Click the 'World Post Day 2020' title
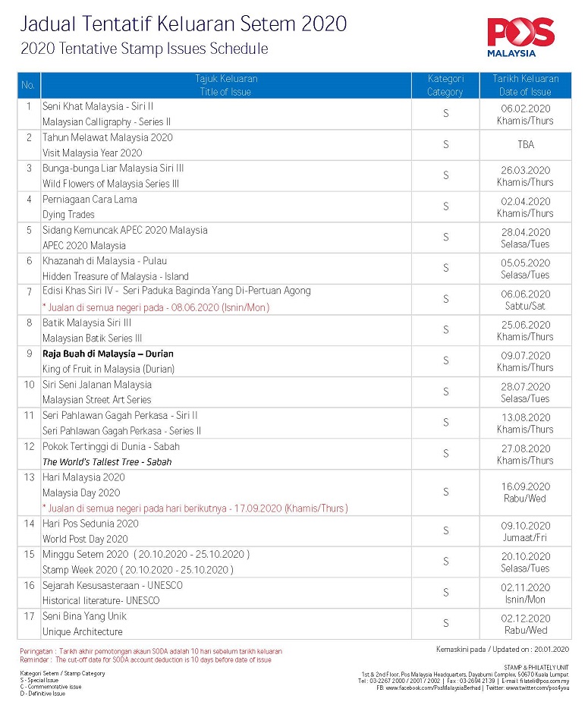588x705 pixels. click(x=85, y=539)
